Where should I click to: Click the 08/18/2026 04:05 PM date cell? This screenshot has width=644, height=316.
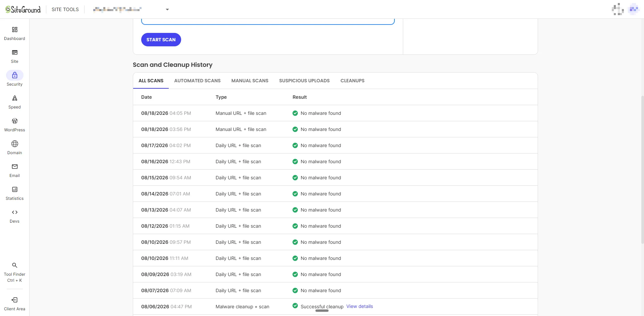[x=166, y=113]
